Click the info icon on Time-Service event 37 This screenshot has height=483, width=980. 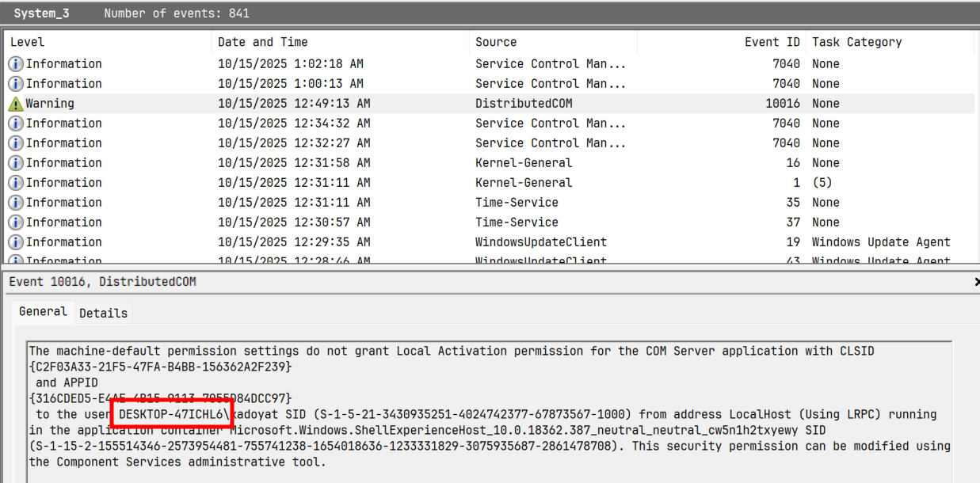(16, 222)
